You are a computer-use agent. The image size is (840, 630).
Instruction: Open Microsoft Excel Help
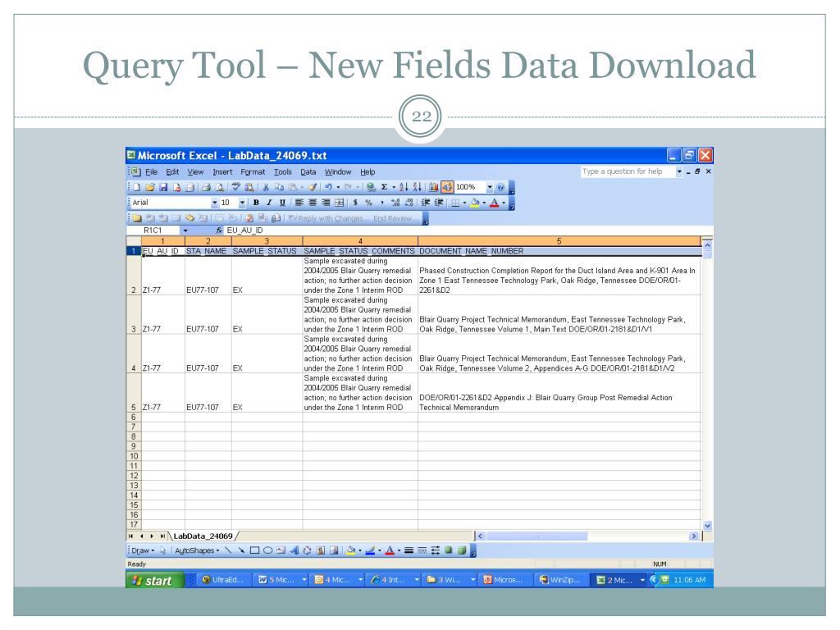point(500,187)
